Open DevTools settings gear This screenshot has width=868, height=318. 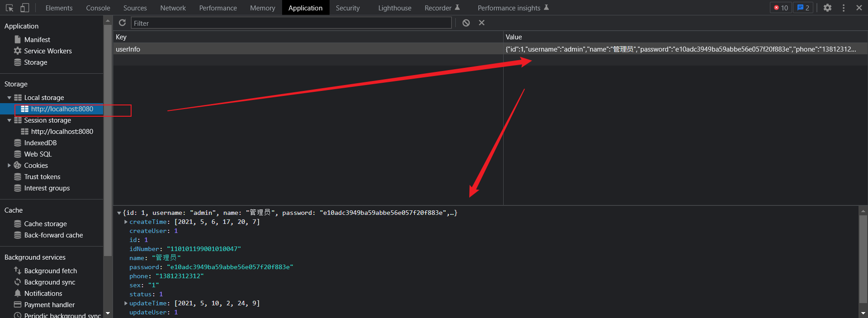click(x=827, y=8)
